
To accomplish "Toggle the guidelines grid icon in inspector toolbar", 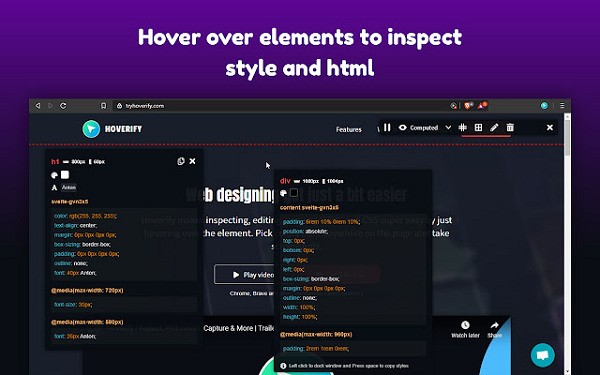I will (x=463, y=127).
